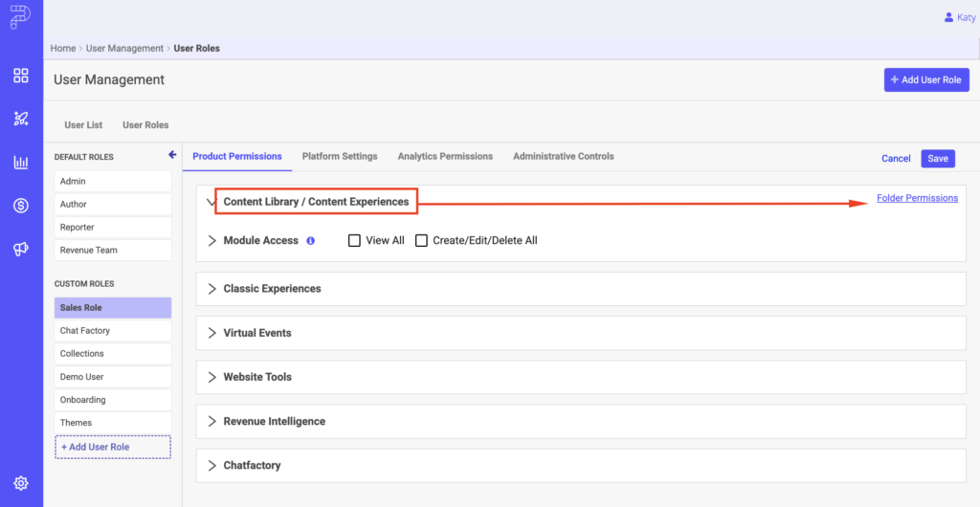
Task: Open the settings gear icon in sidebar
Action: [x=21, y=483]
